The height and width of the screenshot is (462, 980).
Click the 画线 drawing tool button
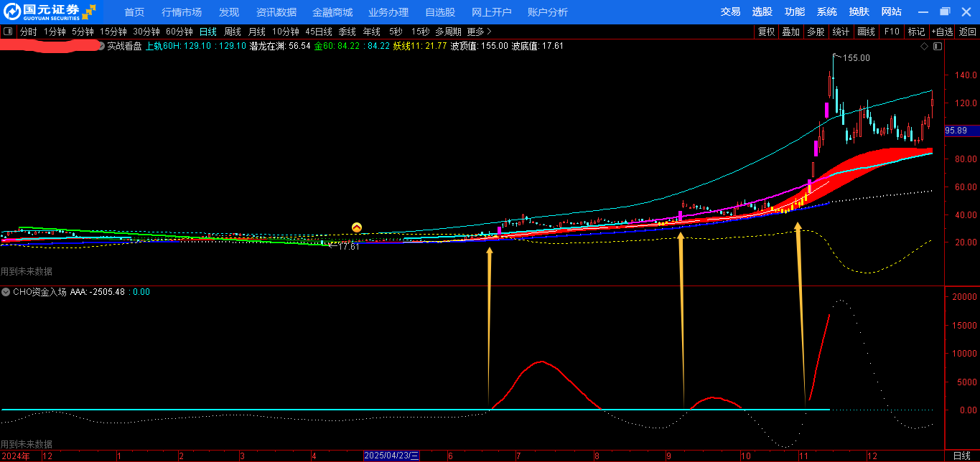point(867,32)
